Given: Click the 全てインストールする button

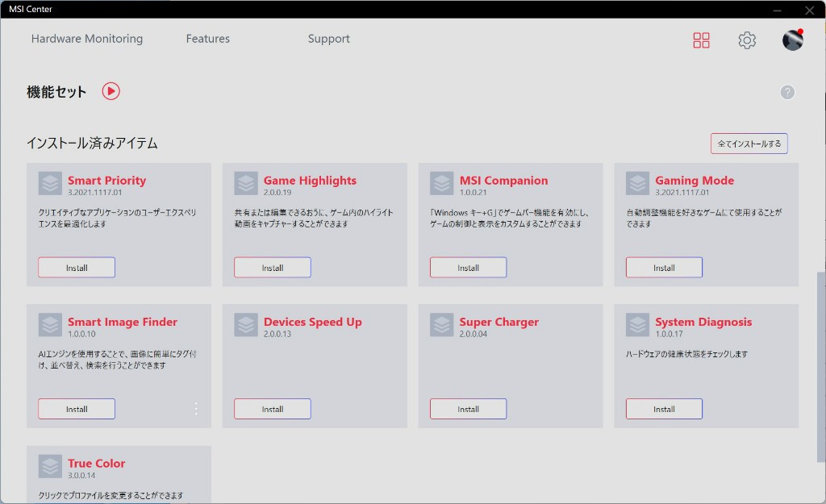Looking at the screenshot, I should pos(749,144).
